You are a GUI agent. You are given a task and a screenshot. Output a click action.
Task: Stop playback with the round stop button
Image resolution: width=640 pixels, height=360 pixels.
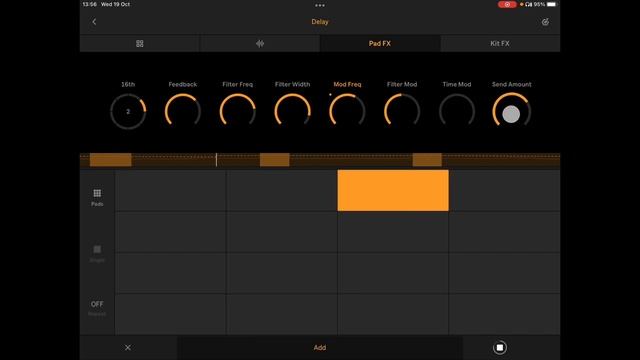coord(500,347)
